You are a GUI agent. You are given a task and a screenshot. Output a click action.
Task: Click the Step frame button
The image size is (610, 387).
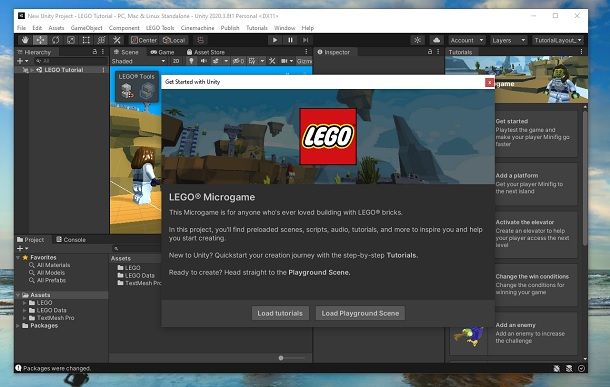pyautogui.click(x=305, y=40)
